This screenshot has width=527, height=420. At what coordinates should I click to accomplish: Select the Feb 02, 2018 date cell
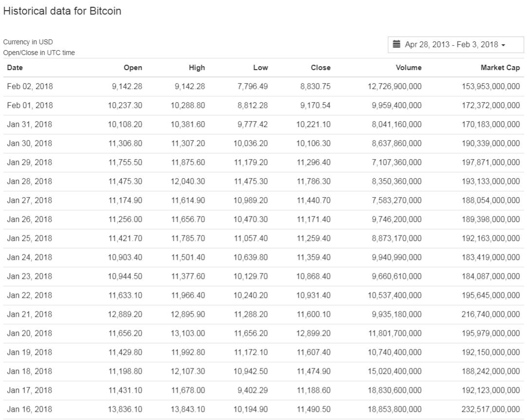tap(30, 87)
